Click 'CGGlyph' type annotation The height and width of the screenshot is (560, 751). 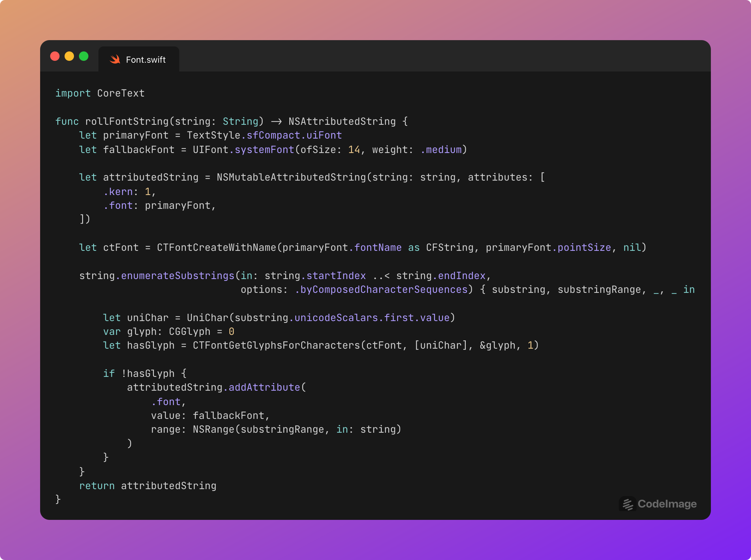pyautogui.click(x=190, y=331)
